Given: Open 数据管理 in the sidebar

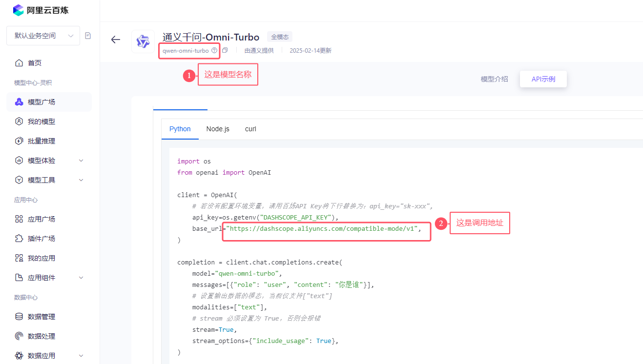Looking at the screenshot, I should pos(41,317).
